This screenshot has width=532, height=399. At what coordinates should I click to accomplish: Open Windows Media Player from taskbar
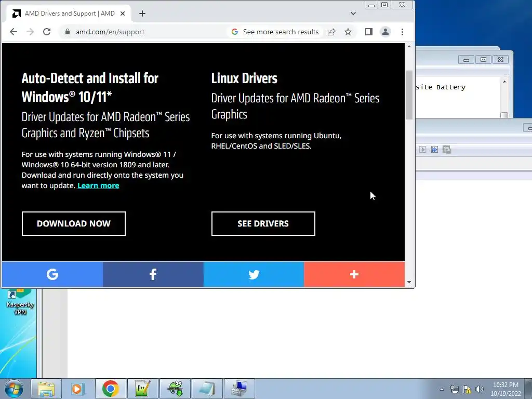[x=78, y=389]
